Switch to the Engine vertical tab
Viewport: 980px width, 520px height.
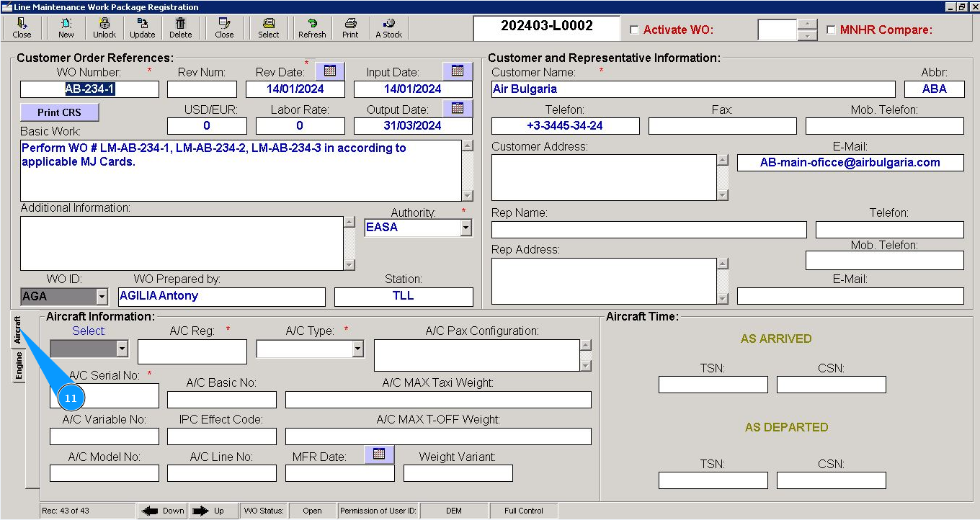pos(19,366)
